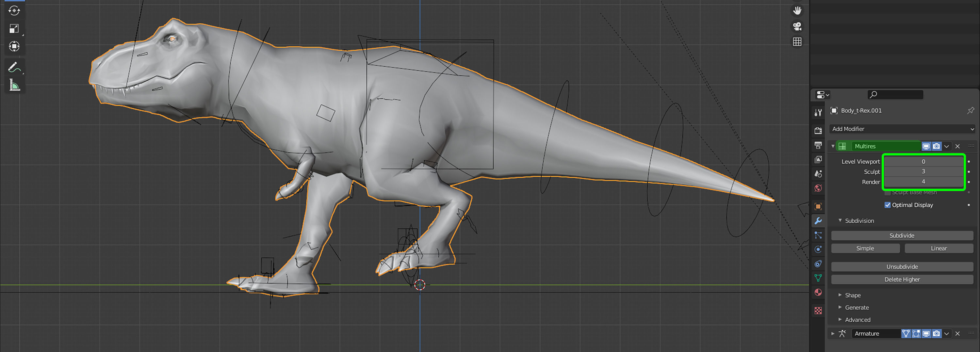
Task: Open the Texture properties checker tab
Action: 818,311
